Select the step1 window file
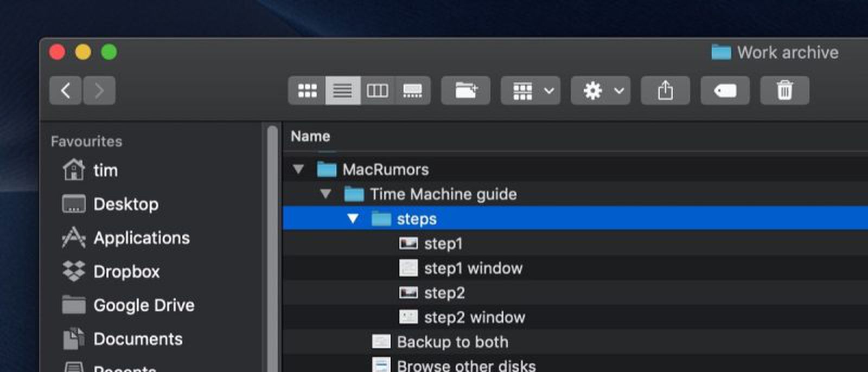 473,268
